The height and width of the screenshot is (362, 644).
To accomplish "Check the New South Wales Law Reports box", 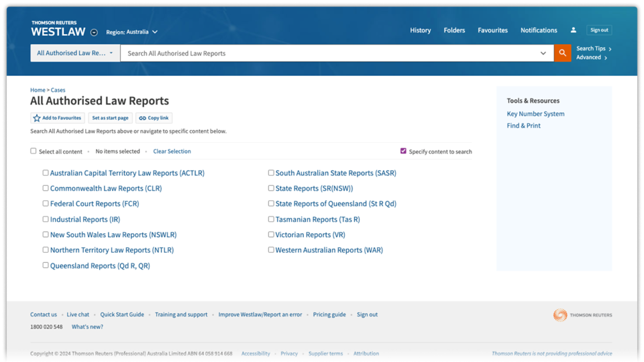I will (45, 234).
